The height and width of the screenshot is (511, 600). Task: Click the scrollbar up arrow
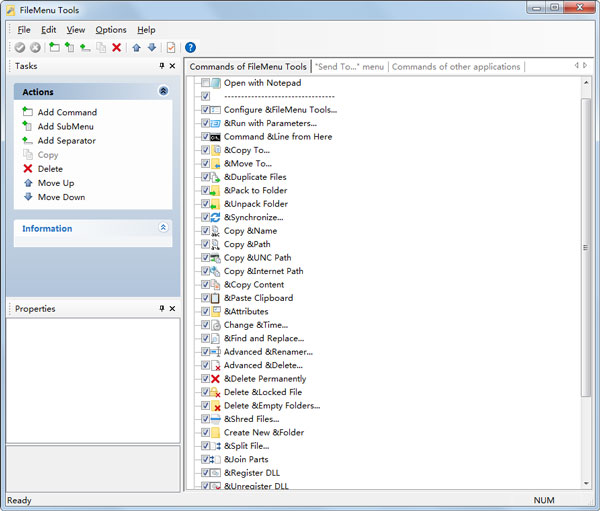click(x=585, y=82)
